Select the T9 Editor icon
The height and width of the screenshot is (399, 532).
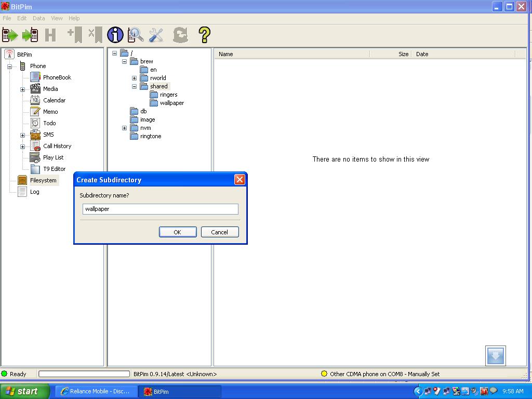(x=35, y=169)
